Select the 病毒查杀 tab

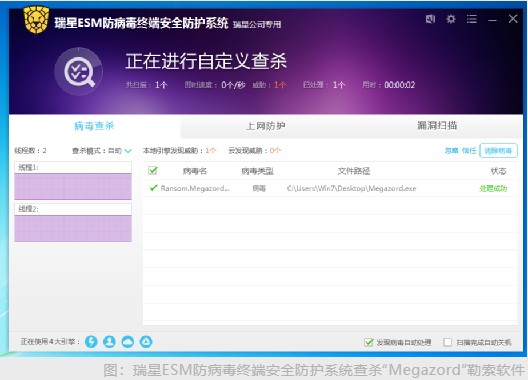pos(94,126)
